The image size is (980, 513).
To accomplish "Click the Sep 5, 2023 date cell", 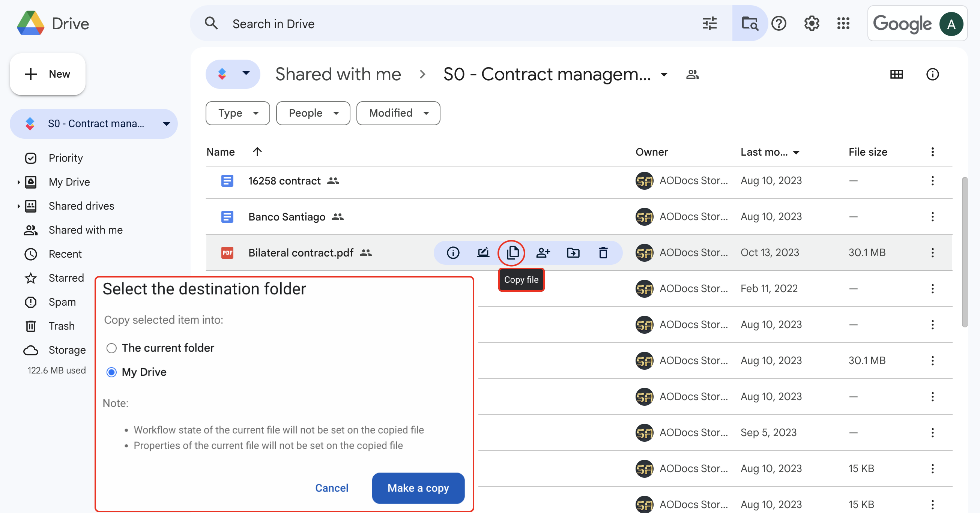I will 768,433.
